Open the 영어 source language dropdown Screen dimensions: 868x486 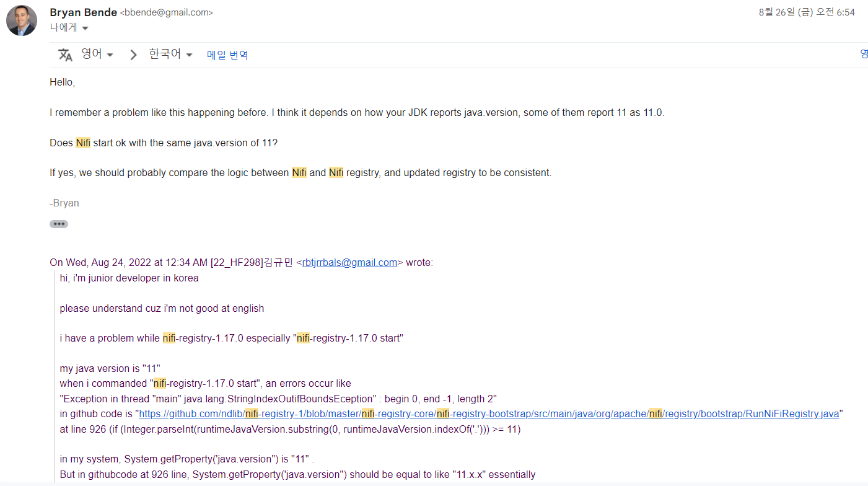pyautogui.click(x=98, y=55)
